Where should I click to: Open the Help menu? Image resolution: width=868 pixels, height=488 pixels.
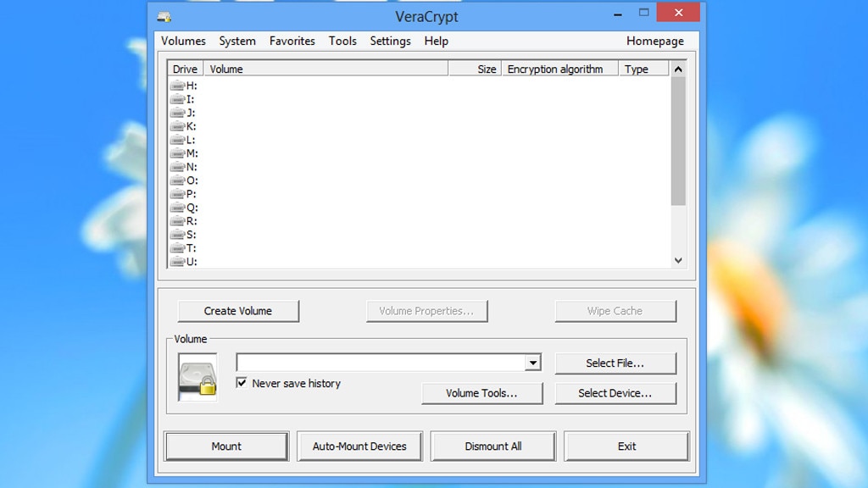point(437,41)
